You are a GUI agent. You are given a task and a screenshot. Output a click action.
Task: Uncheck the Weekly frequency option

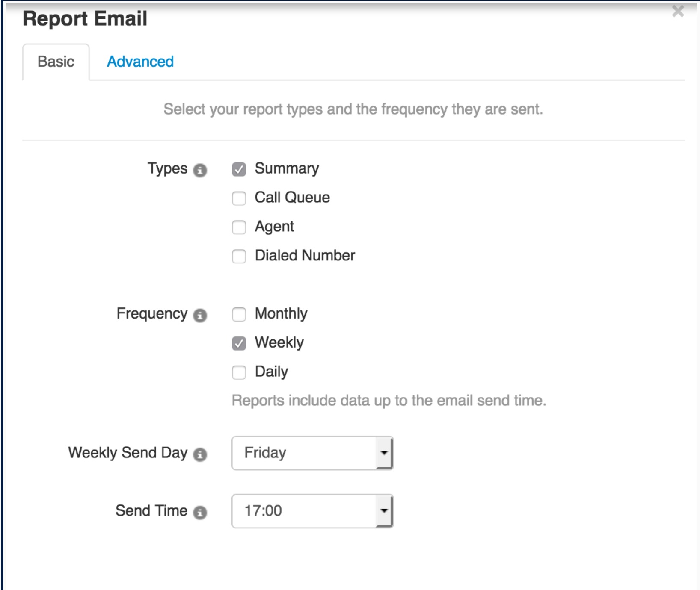[x=239, y=342]
